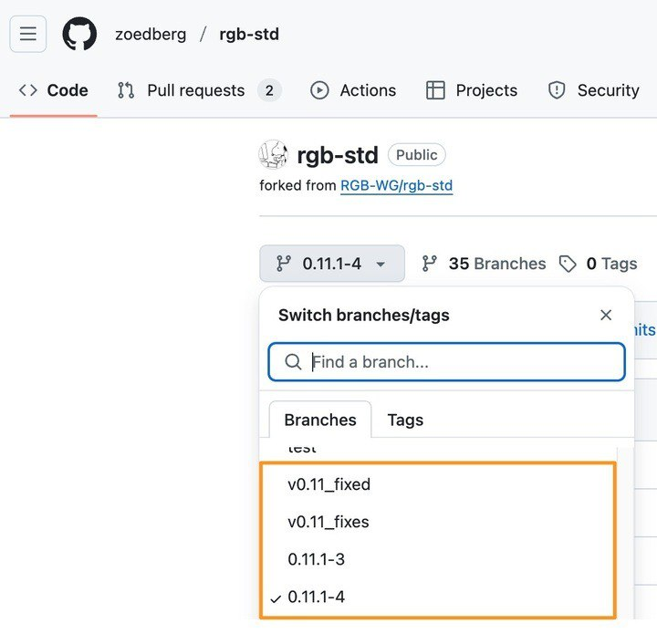Image resolution: width=657 pixels, height=644 pixels.
Task: Click the Projects table icon
Action: pos(435,90)
